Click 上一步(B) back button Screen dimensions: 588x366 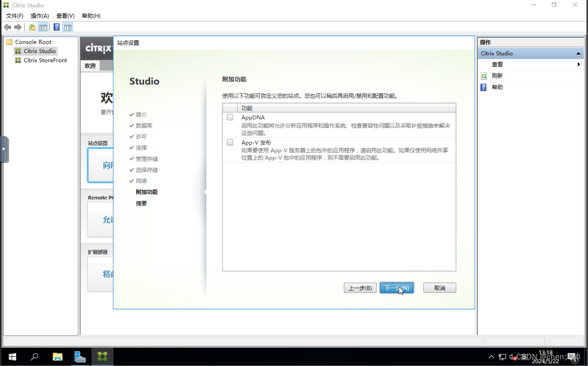pyautogui.click(x=360, y=288)
